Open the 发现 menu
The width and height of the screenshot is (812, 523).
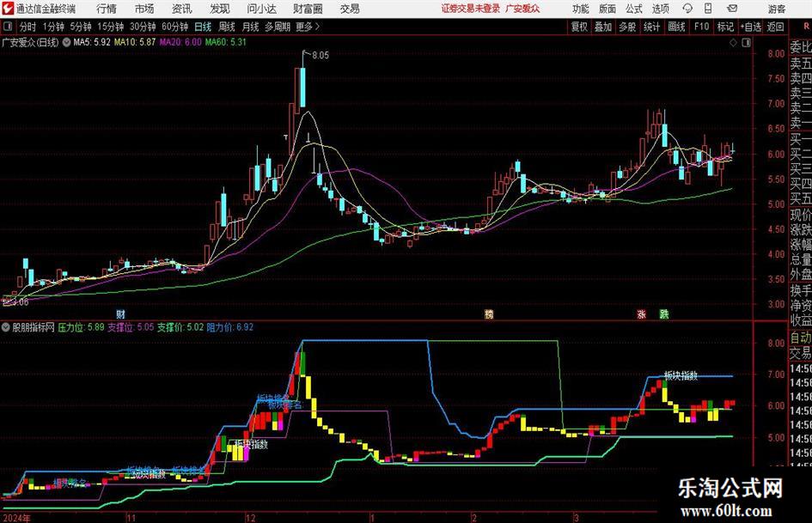tap(220, 9)
